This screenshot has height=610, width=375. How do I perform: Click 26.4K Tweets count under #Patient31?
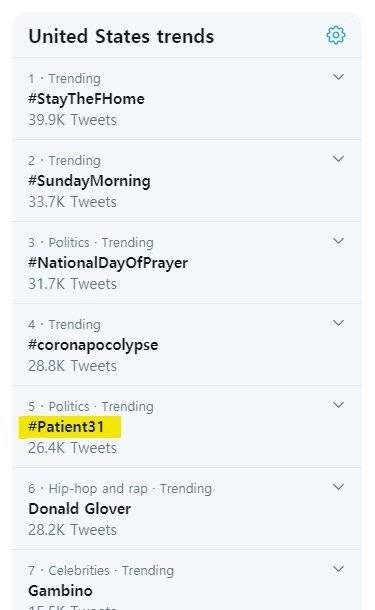(x=72, y=448)
